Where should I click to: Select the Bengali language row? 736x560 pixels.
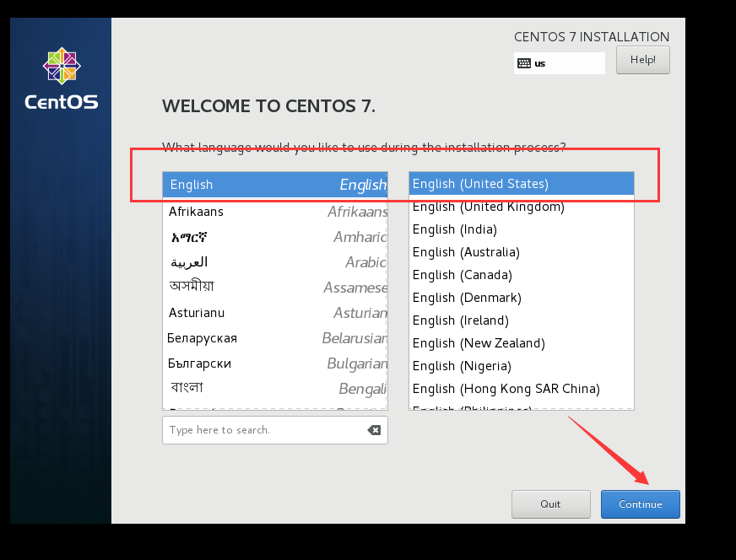pyautogui.click(x=275, y=389)
